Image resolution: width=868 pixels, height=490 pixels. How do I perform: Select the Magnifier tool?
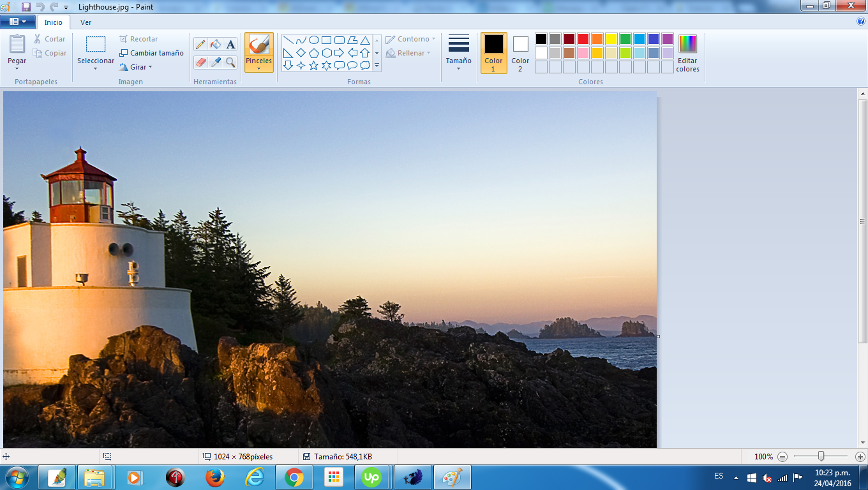tap(230, 62)
